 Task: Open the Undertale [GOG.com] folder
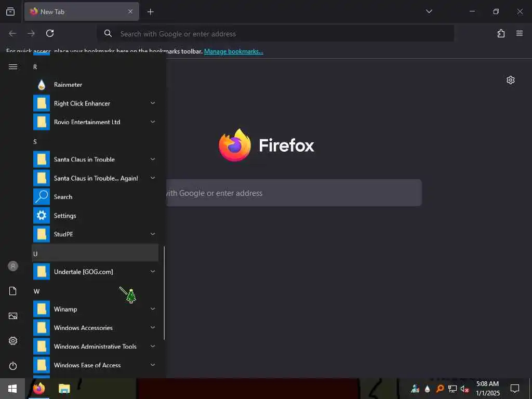pyautogui.click(x=95, y=271)
